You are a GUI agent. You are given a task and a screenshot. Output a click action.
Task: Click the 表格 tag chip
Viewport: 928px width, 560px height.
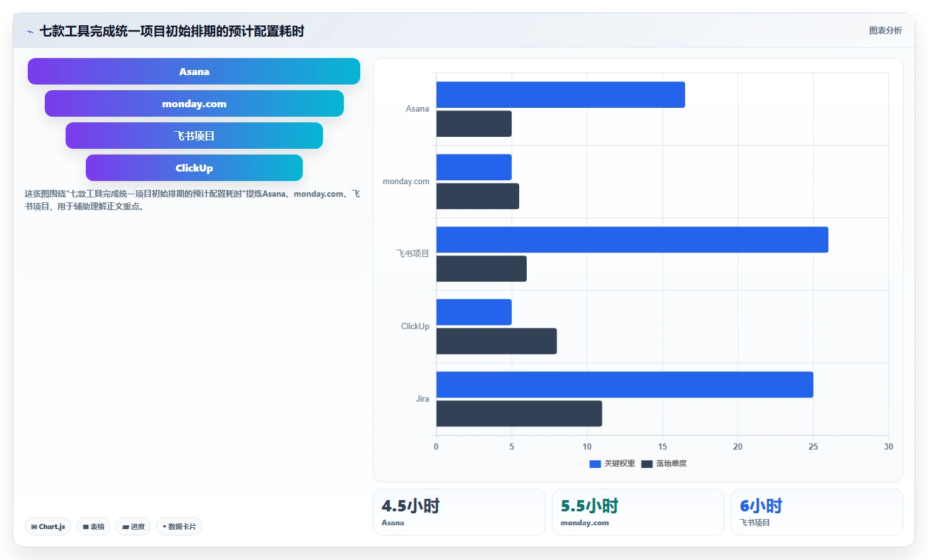click(93, 527)
